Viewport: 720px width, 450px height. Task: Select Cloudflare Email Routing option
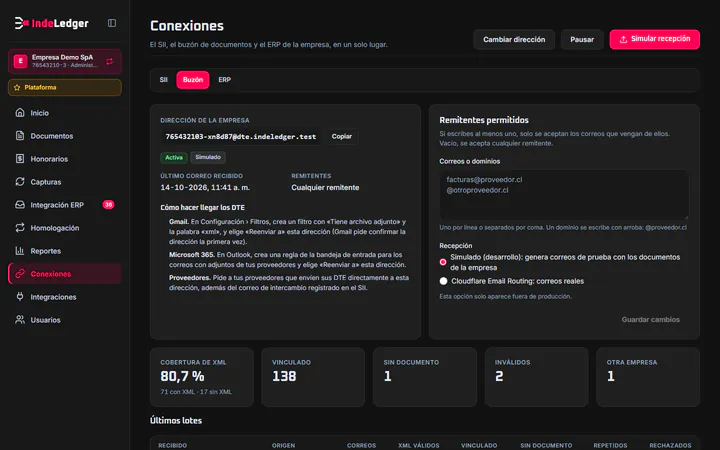tap(443, 281)
